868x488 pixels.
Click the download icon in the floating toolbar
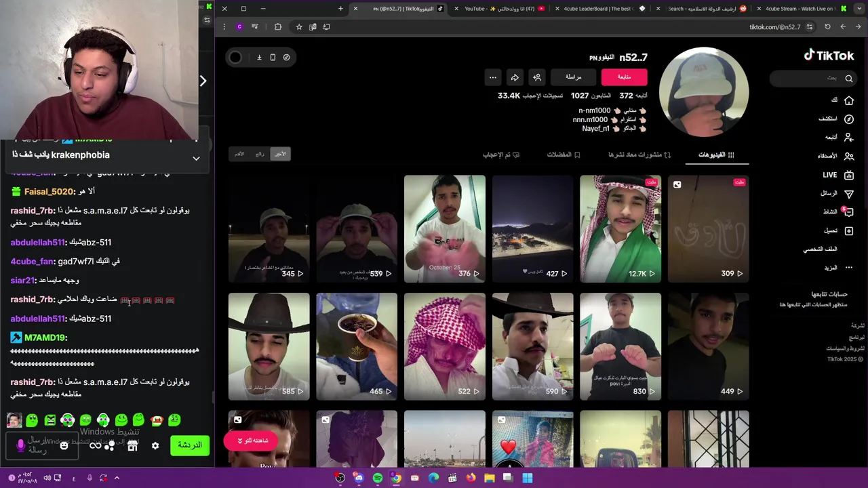coord(259,58)
